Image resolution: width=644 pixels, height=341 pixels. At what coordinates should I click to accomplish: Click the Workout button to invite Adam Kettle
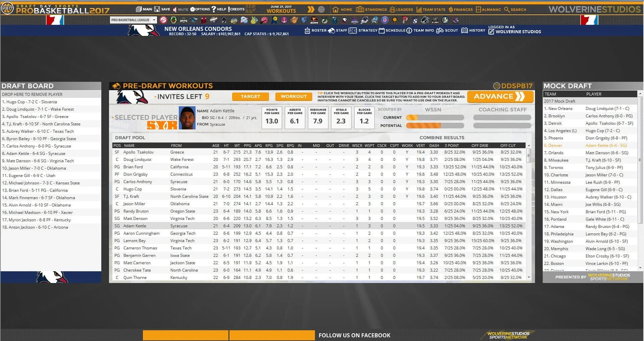pyautogui.click(x=293, y=96)
